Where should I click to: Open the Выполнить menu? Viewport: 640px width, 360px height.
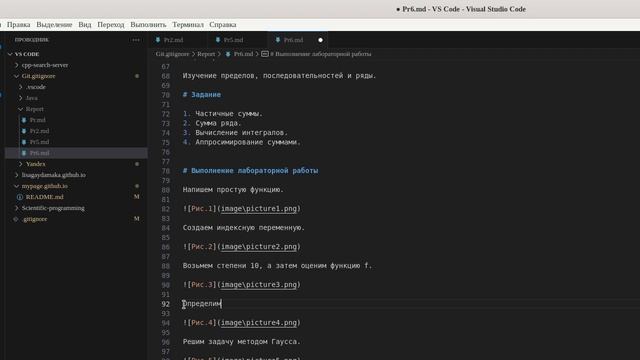pos(148,24)
